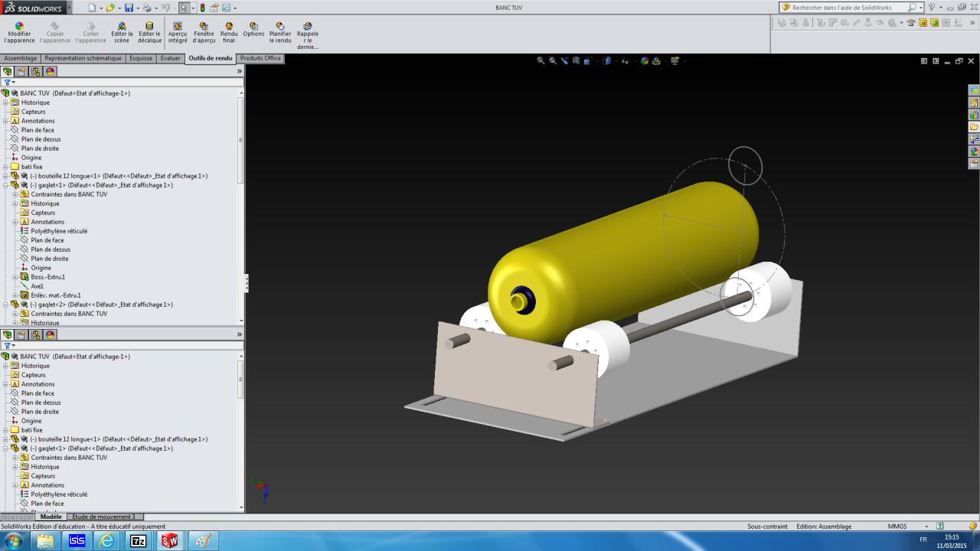Click the color wheel appearance icon in viewport toolbar
980x551 pixels.
click(x=645, y=60)
